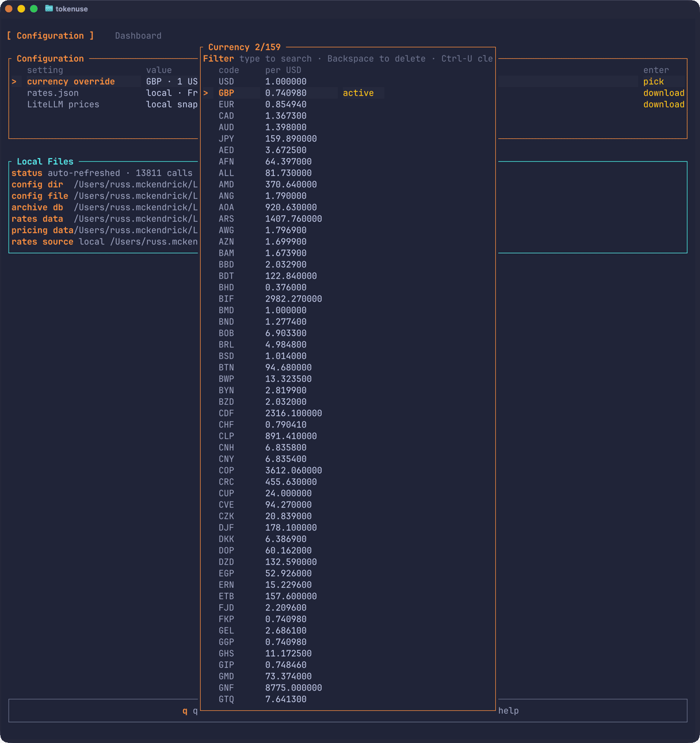Click the rates source line

[104, 241]
